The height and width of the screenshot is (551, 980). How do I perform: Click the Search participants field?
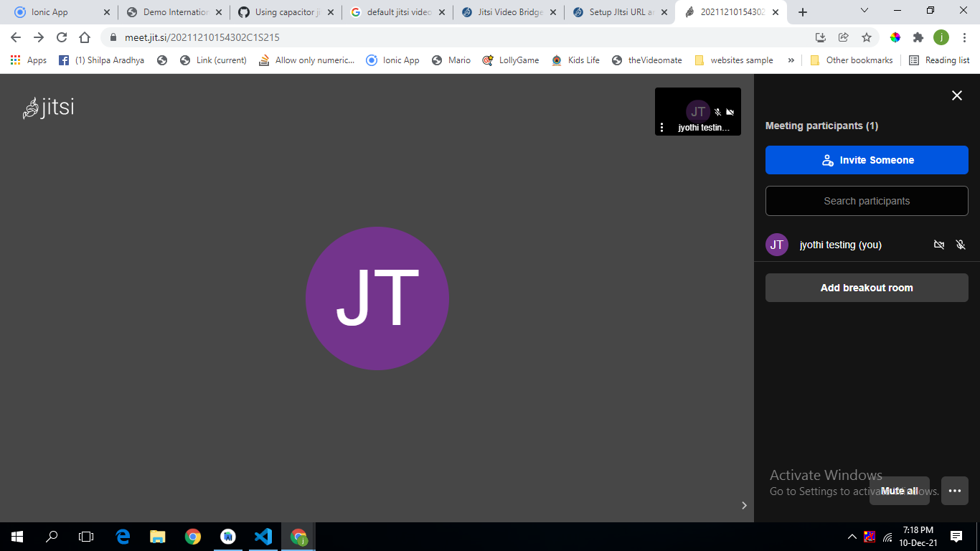point(866,201)
